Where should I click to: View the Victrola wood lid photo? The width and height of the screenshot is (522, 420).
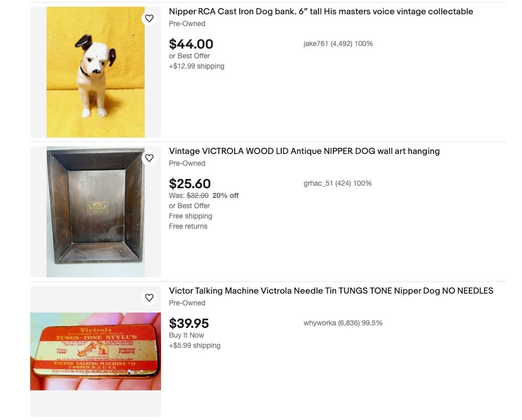coord(96,211)
